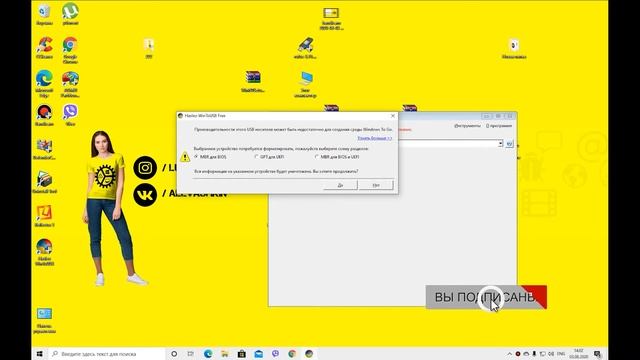Viewport: 640px width, 360px height.
Task: Select the orange editor desktop shortcut
Action: pyautogui.click(x=44, y=216)
